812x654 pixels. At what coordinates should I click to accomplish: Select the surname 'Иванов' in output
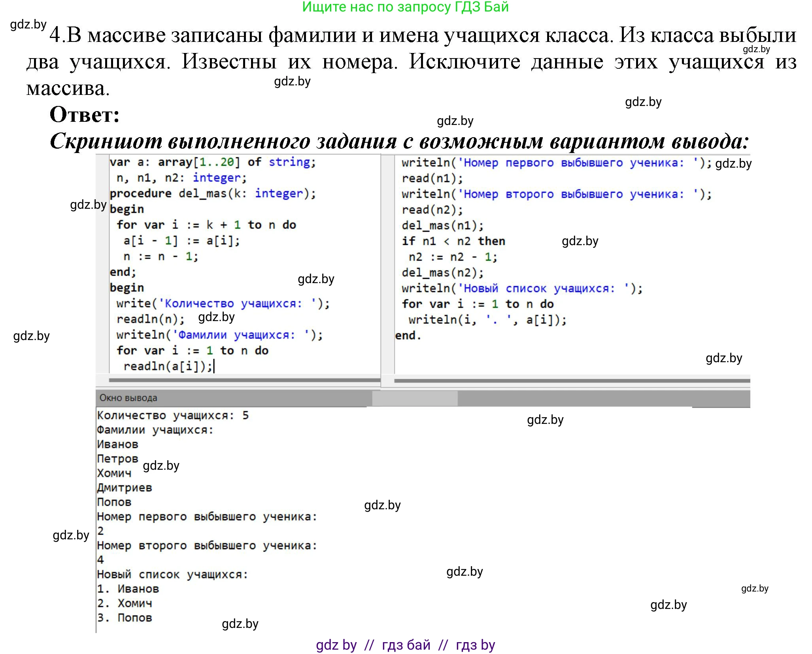coord(117,444)
